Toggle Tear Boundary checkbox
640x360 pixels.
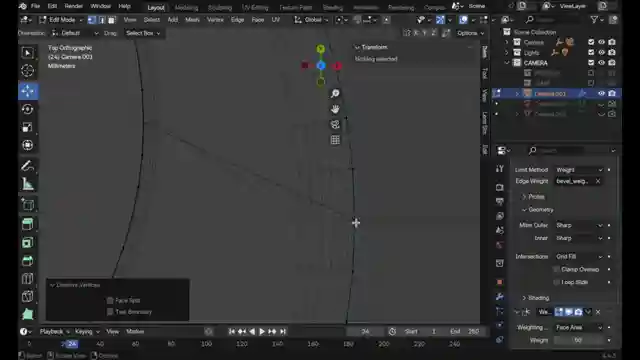110,312
